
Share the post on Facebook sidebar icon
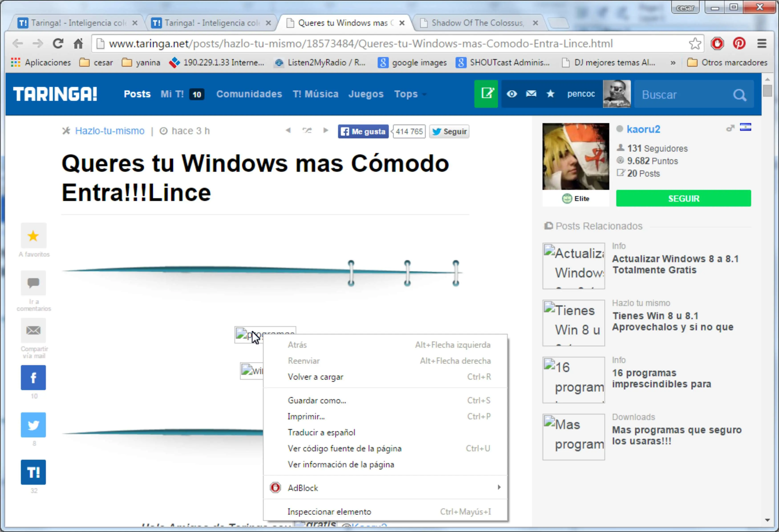click(33, 378)
